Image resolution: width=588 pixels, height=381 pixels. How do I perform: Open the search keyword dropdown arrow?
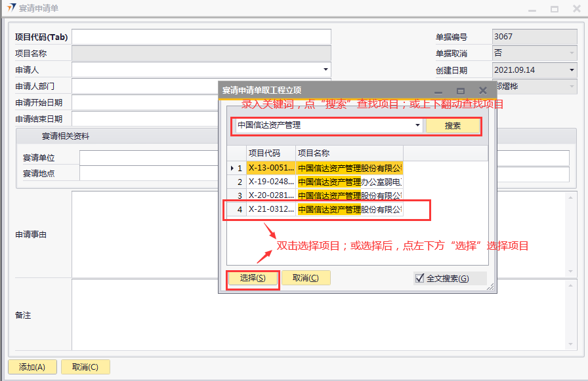point(417,125)
